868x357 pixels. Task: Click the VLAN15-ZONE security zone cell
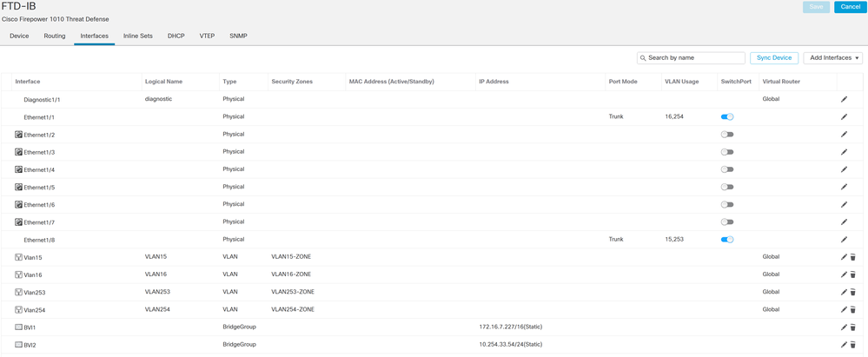pos(291,257)
